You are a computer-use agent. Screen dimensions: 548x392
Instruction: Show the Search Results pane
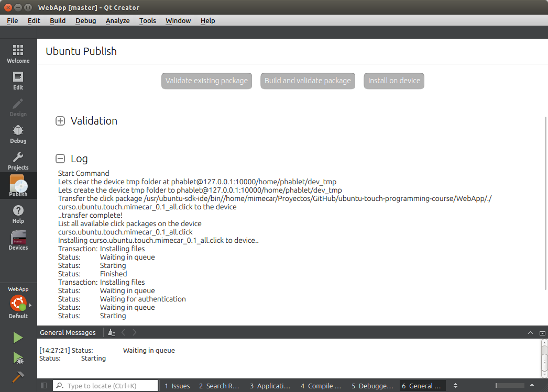[219, 386]
